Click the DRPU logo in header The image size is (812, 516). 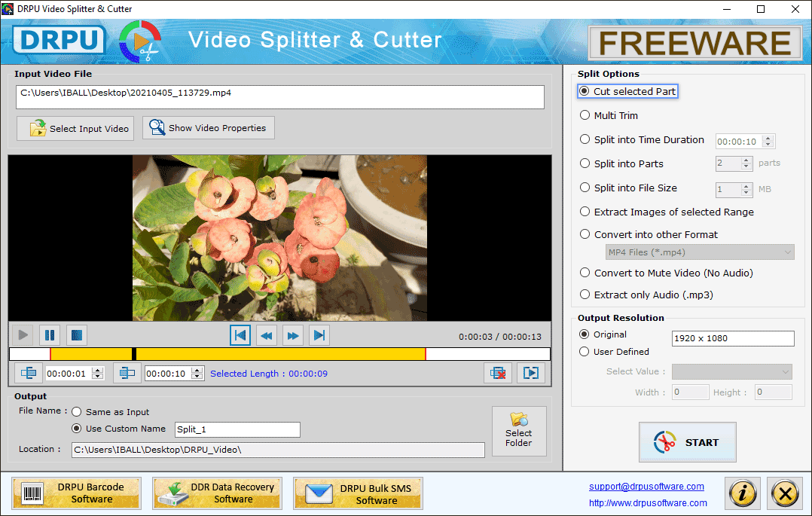(59, 40)
